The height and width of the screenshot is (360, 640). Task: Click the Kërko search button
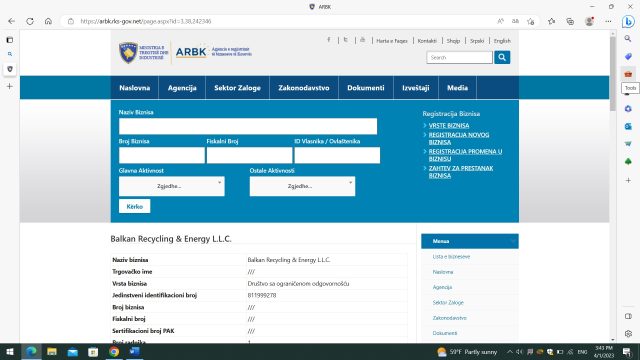(x=134, y=207)
